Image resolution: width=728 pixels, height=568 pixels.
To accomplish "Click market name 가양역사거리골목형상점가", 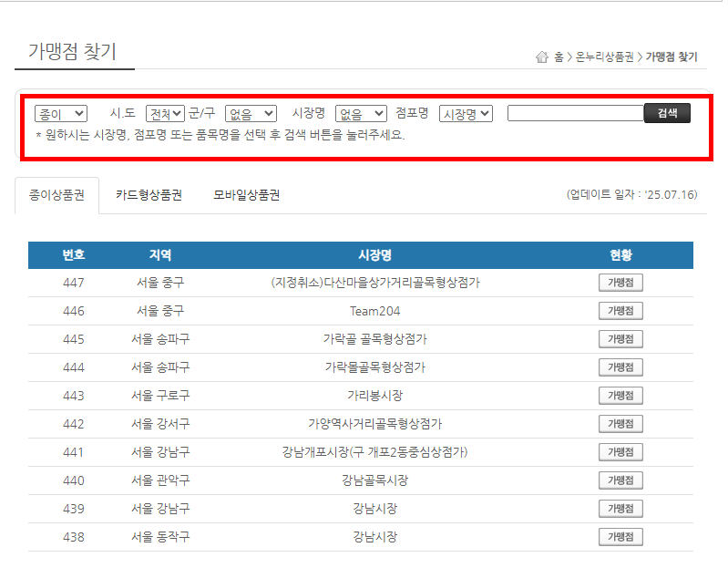I will pos(374,424).
